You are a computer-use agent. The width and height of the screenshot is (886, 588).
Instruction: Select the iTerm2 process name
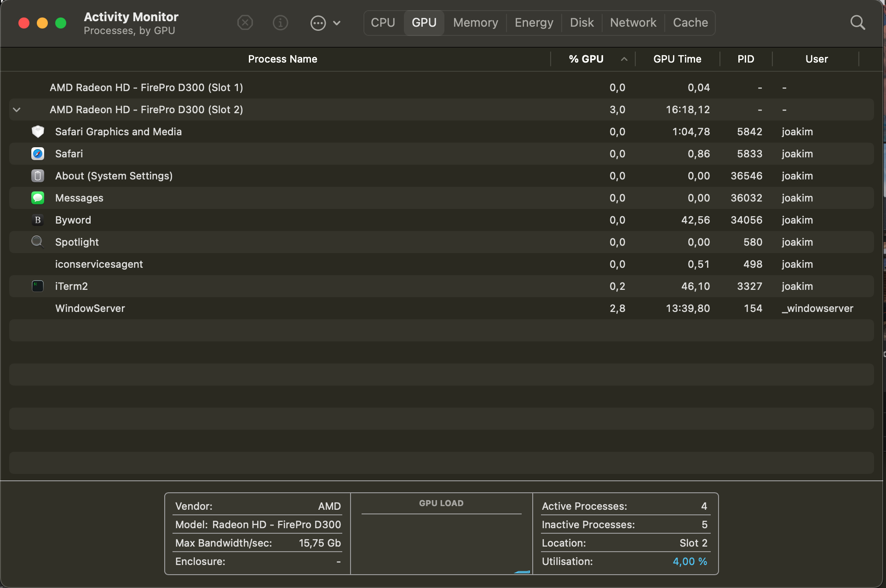(71, 286)
